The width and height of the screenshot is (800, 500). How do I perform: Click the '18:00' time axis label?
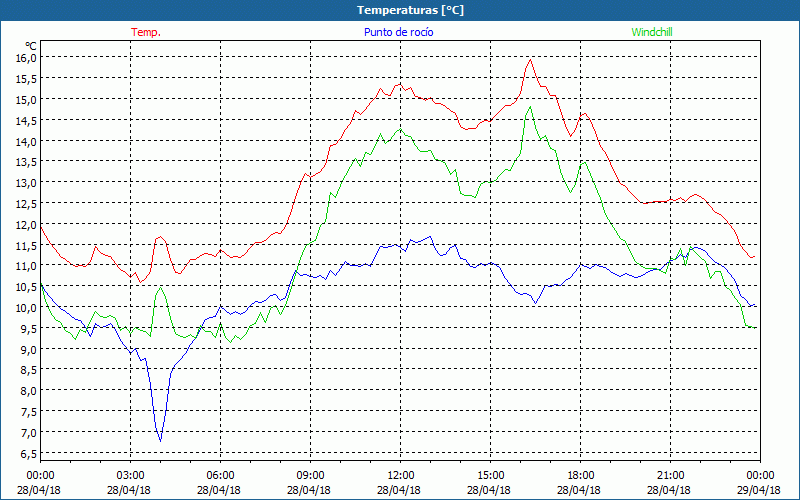(580, 476)
